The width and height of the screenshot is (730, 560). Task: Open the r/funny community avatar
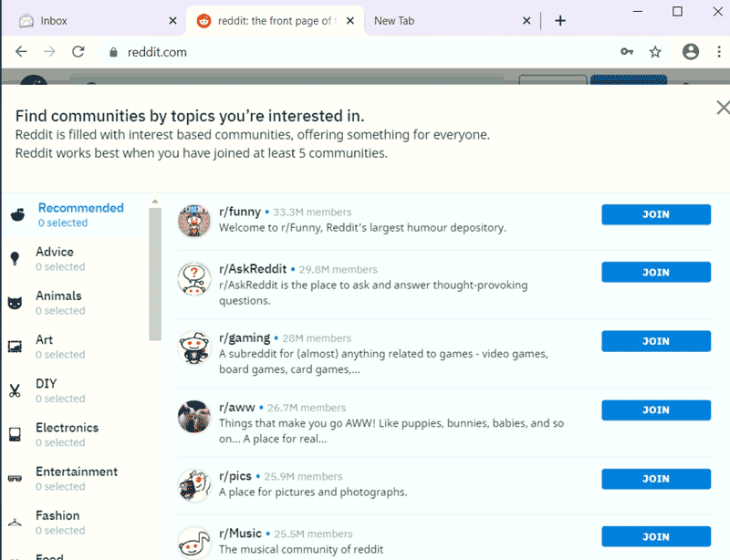[x=194, y=220]
